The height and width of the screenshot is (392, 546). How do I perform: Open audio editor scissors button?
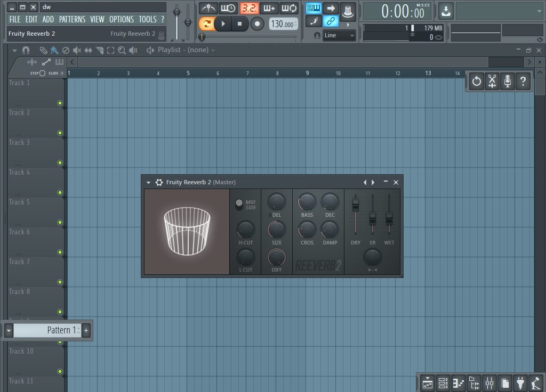[492, 81]
